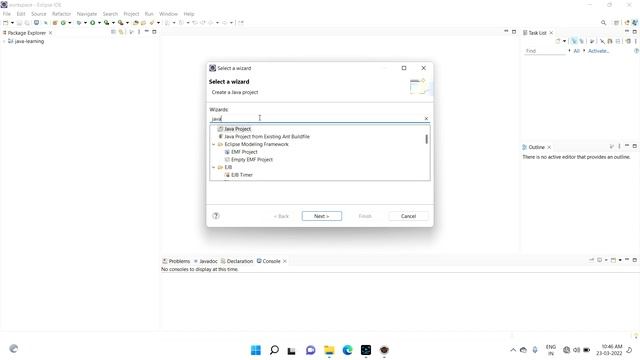The width and height of the screenshot is (640, 360).
Task: Click the Eclipse icon on the taskbar
Action: pos(384,350)
